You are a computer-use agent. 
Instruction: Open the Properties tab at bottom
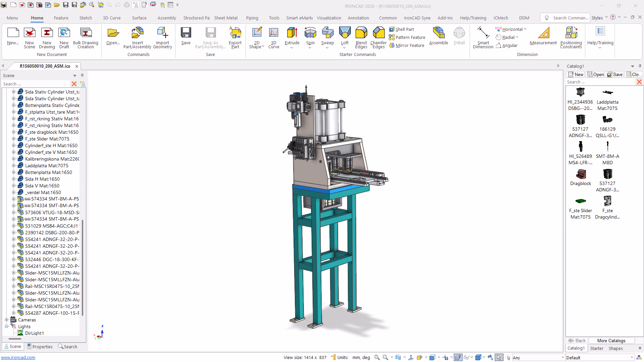(x=40, y=347)
